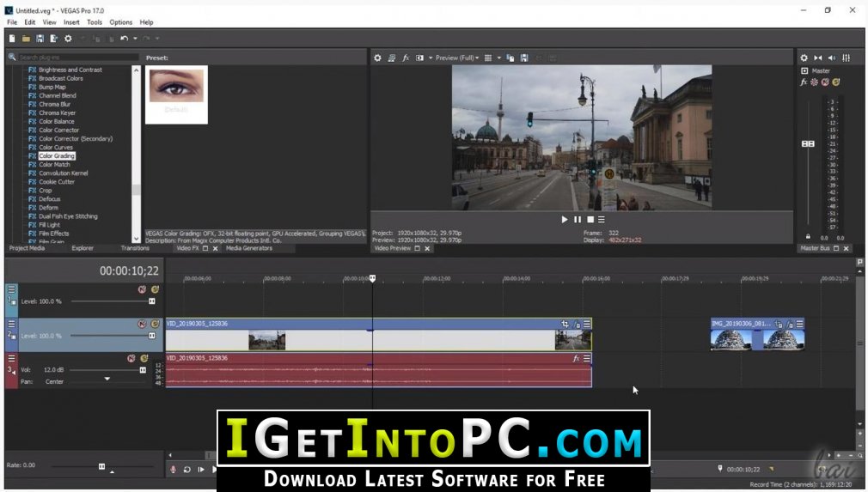
Task: Open the Project Properties gear icon in the main toolbar
Action: (68, 39)
